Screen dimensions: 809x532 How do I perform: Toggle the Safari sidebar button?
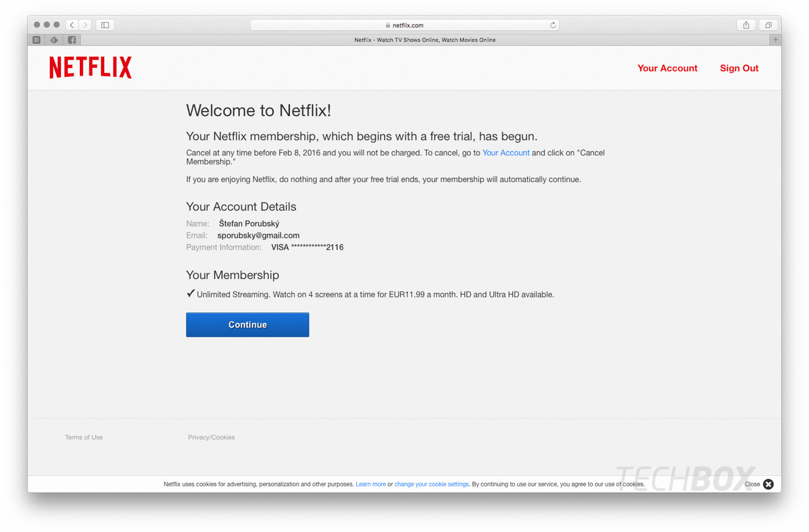pyautogui.click(x=105, y=25)
